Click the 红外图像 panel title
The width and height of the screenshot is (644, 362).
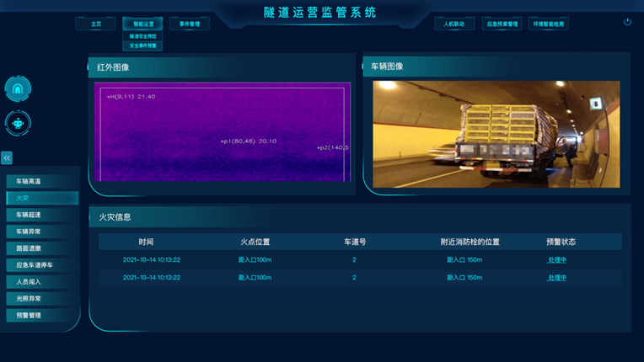(x=113, y=67)
